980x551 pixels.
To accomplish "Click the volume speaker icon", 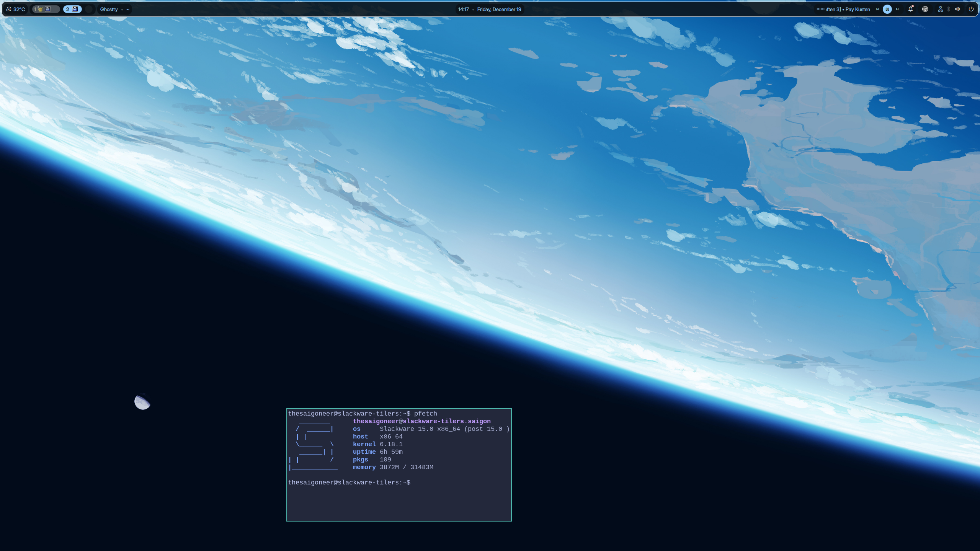I will tap(957, 9).
